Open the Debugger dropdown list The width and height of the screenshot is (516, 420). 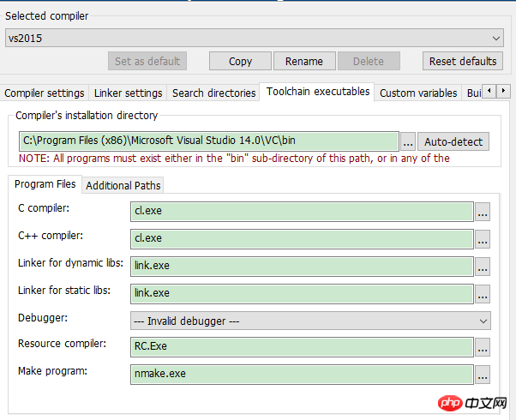tap(484, 321)
